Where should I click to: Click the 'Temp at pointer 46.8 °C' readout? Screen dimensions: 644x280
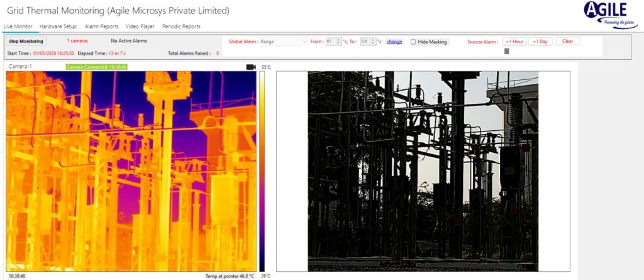[230, 276]
